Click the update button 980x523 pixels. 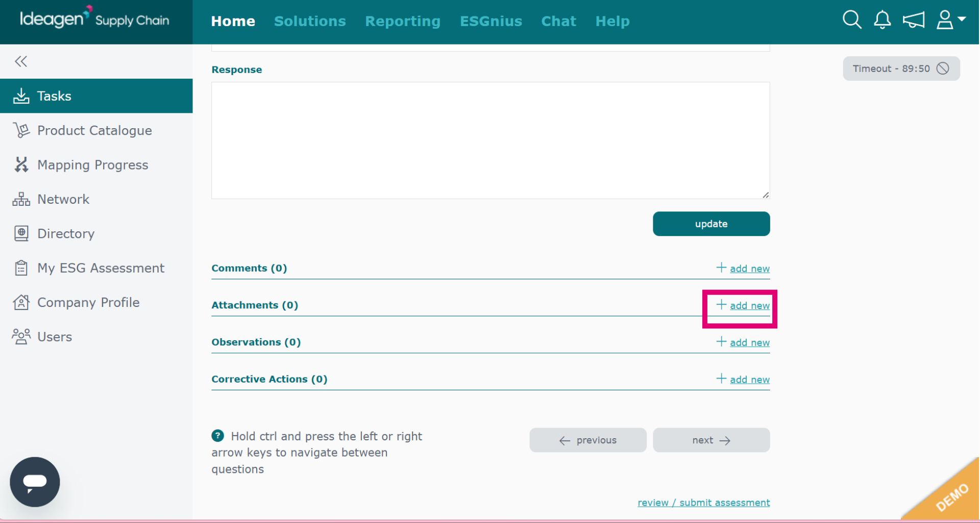tap(711, 224)
